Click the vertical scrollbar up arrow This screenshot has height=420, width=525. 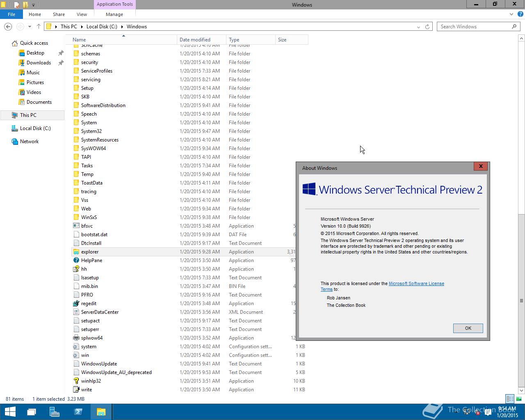coord(521,38)
